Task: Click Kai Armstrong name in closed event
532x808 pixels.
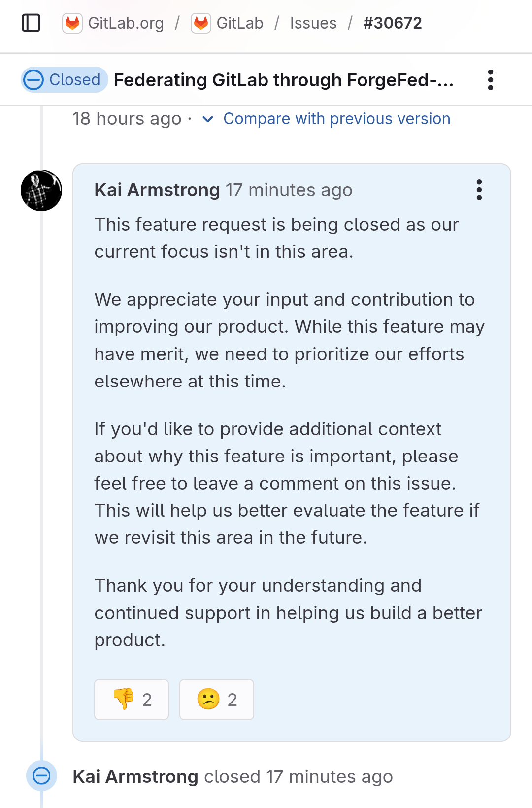Action: pos(135,776)
